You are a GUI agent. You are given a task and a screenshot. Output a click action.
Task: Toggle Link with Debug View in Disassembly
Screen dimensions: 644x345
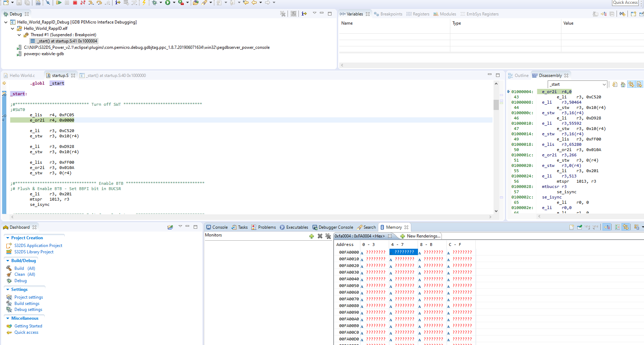[x=631, y=84]
